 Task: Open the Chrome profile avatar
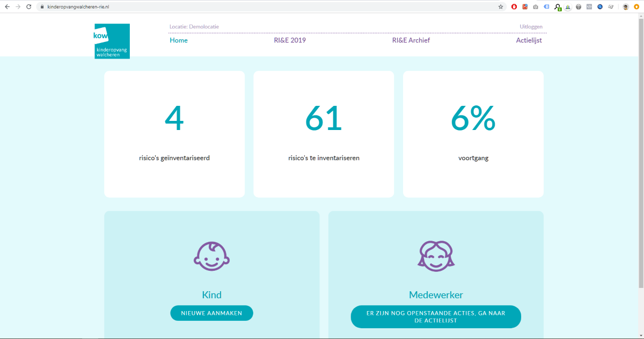tap(626, 7)
